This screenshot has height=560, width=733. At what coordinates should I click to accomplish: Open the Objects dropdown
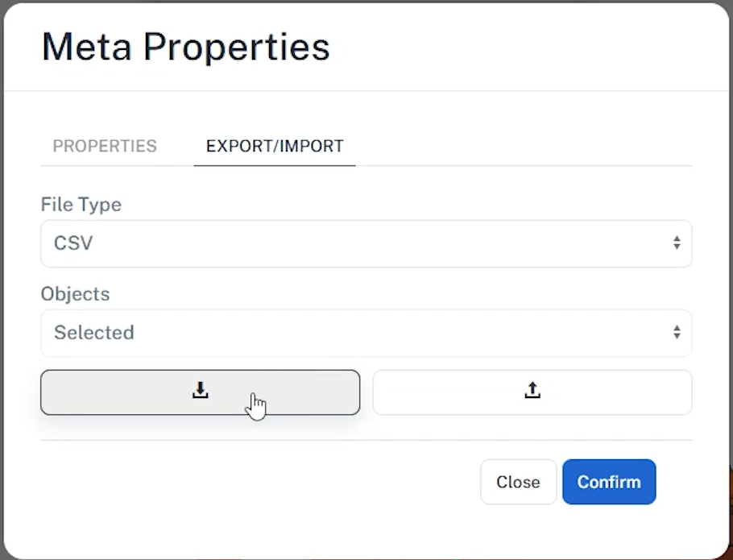[366, 333]
